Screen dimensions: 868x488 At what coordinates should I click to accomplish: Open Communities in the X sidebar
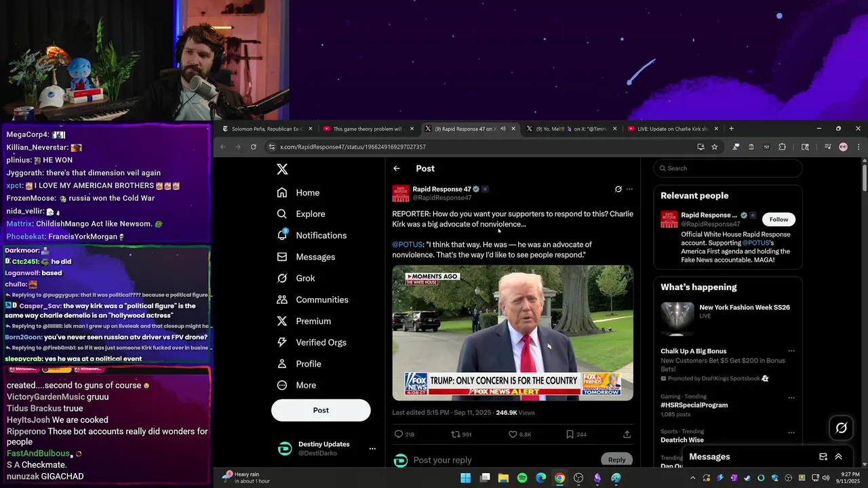313,300
